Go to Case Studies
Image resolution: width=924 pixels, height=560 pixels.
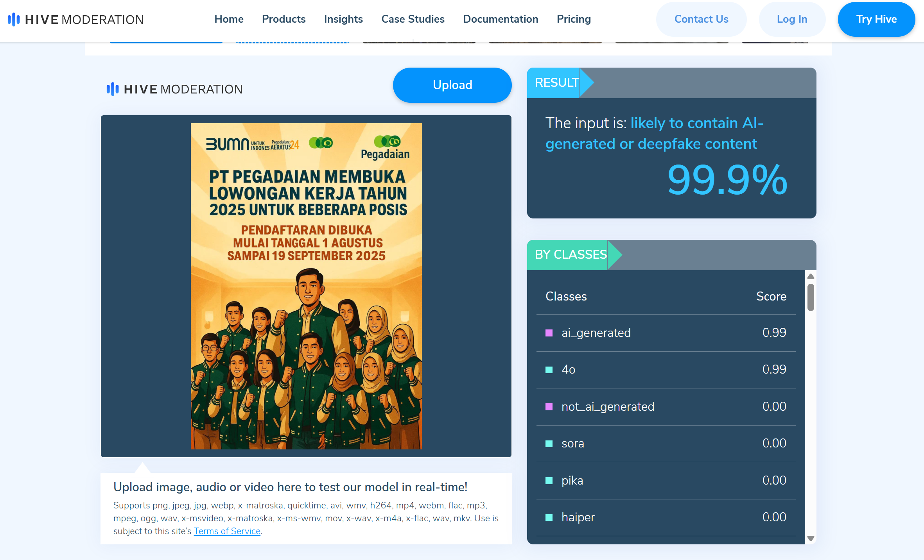click(x=413, y=19)
